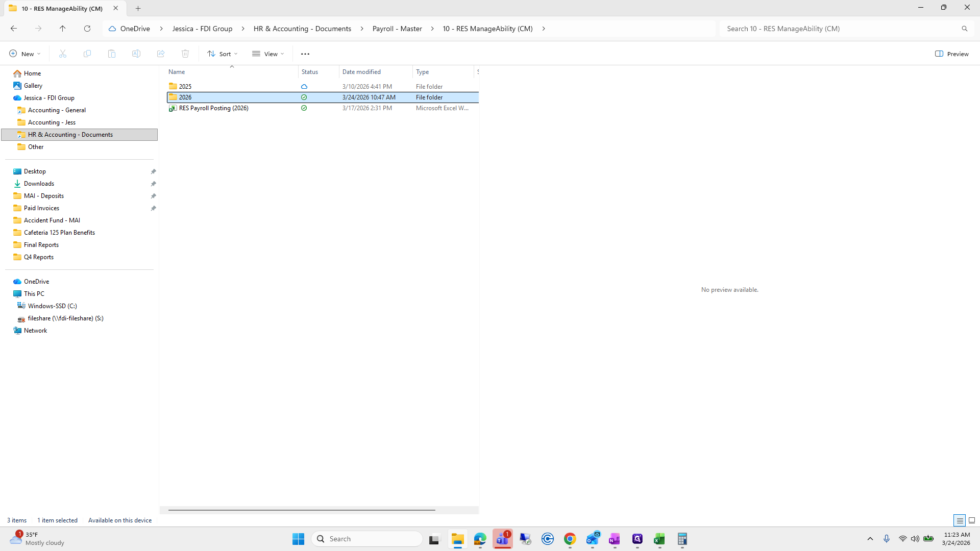Viewport: 980px width, 551px height.
Task: Open the See more ellipsis menu
Action: [305, 54]
